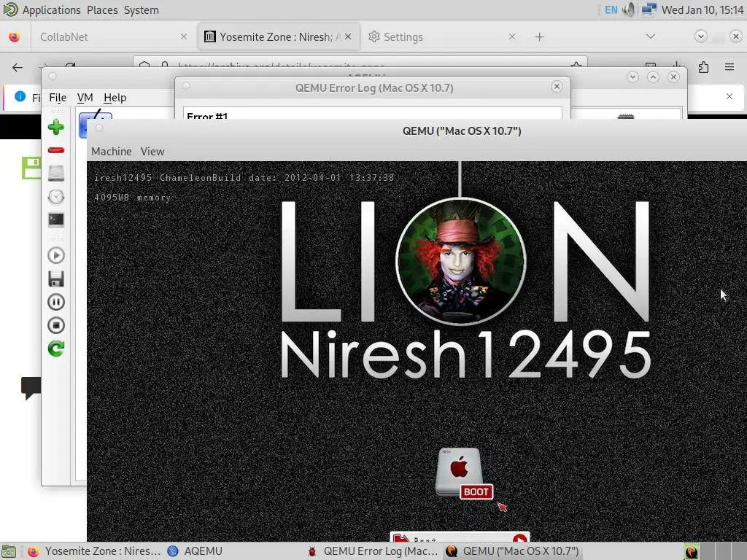Switch to the Yosemite Zone taskbar entry
The image size is (747, 560).
click(94, 551)
